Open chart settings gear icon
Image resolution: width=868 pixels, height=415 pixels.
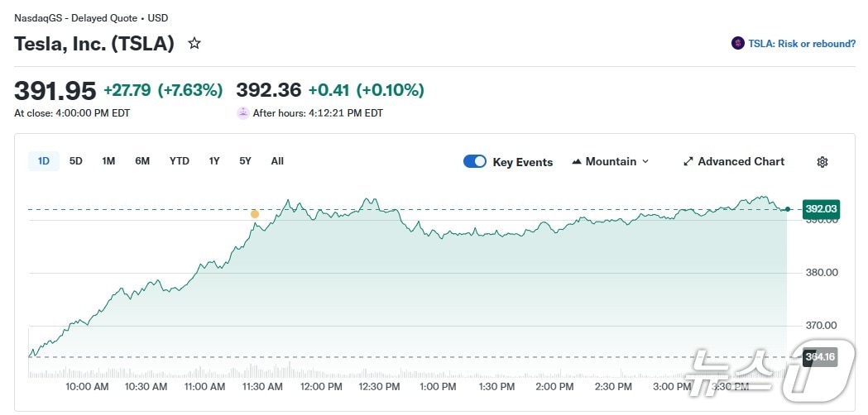click(822, 162)
